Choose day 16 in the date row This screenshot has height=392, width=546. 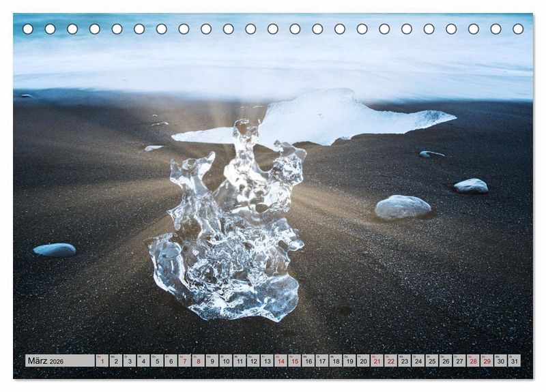[308, 361]
